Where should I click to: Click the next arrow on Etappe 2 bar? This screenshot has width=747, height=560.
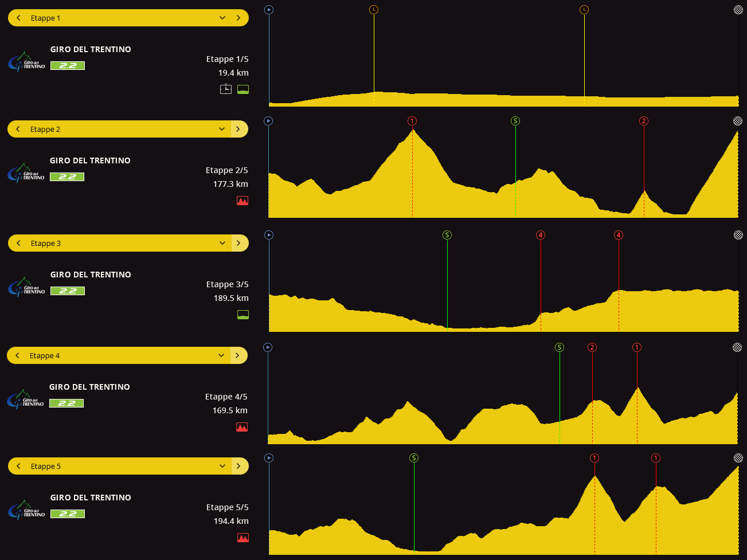pyautogui.click(x=238, y=129)
